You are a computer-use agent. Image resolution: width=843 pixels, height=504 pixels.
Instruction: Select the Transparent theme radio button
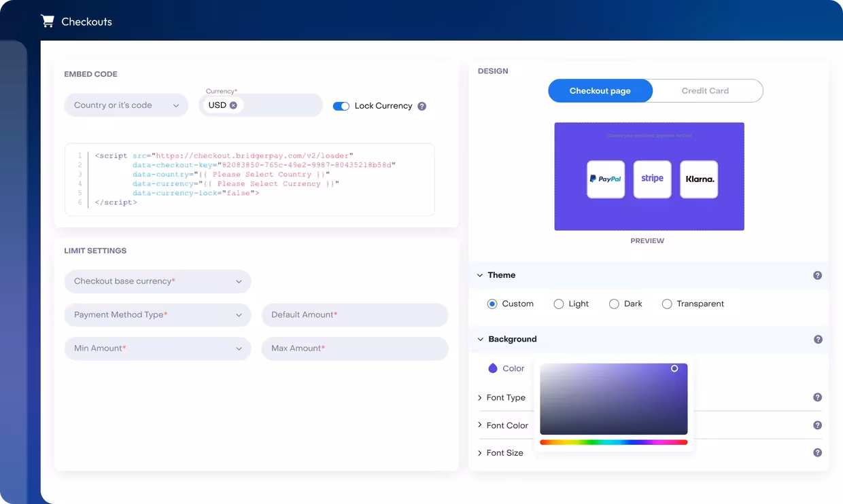click(667, 304)
